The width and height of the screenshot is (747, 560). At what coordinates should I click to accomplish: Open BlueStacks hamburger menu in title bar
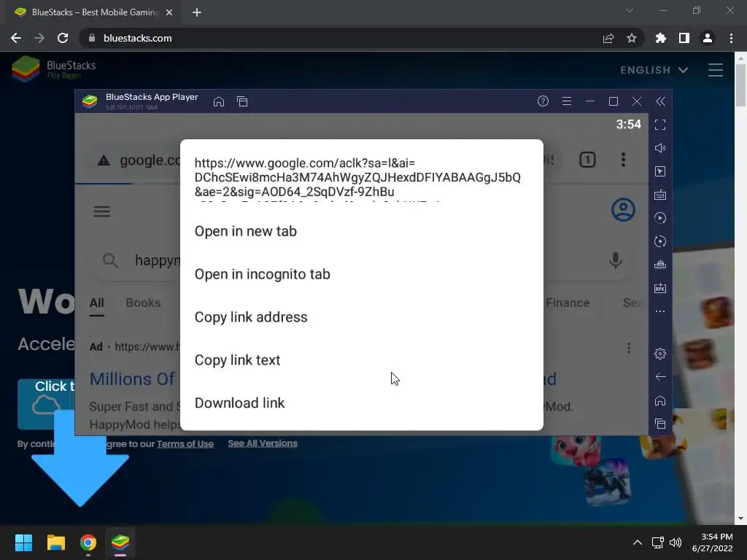[566, 101]
